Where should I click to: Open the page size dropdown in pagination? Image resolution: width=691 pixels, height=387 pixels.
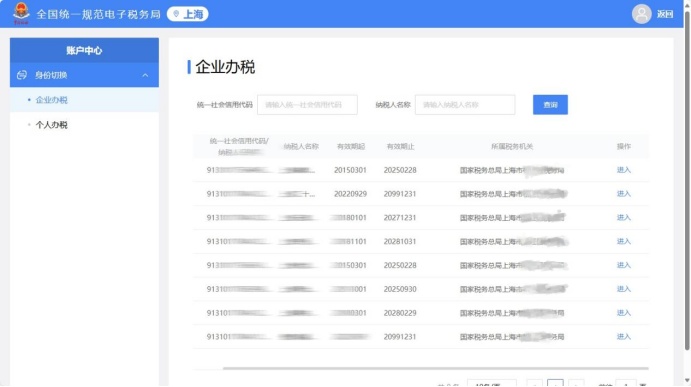492,383
